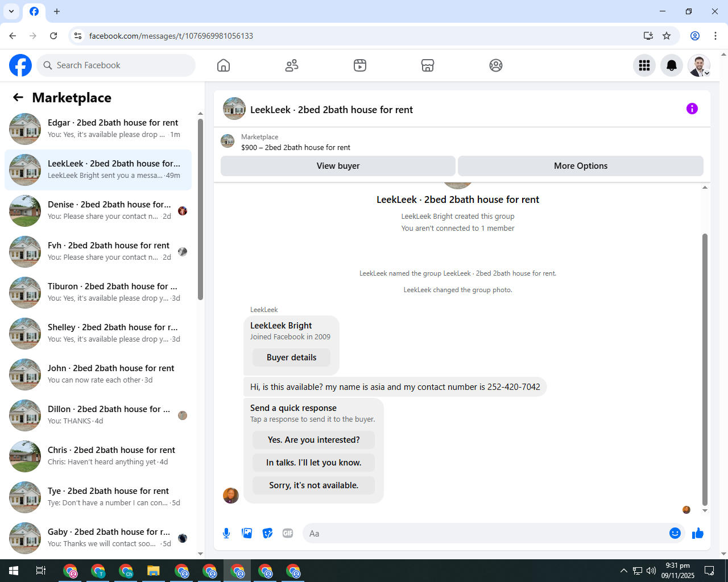Image resolution: width=728 pixels, height=582 pixels.
Task: Click the $900 listing title in Marketplace banner
Action: pyautogui.click(x=296, y=148)
